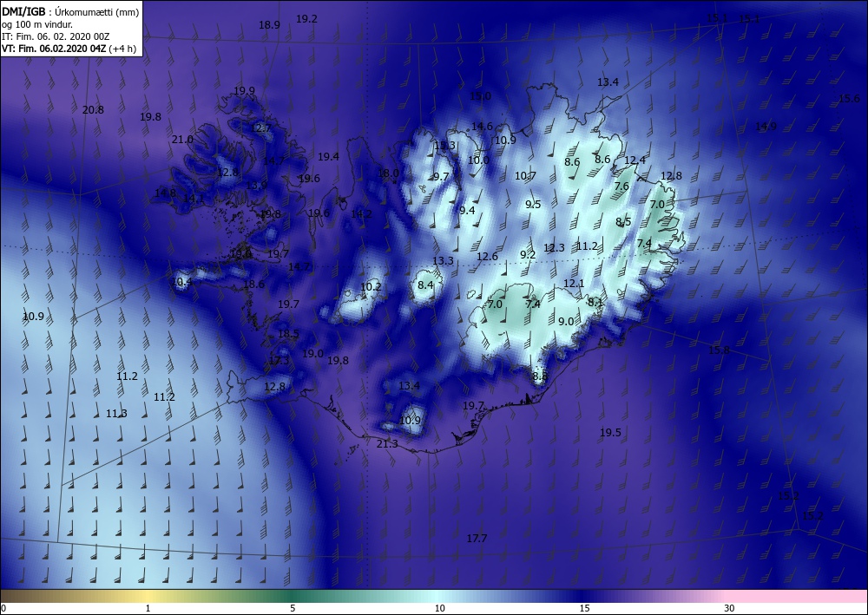This screenshot has width=868, height=615.
Task: Select the 12.1 value label
Action: click(574, 283)
